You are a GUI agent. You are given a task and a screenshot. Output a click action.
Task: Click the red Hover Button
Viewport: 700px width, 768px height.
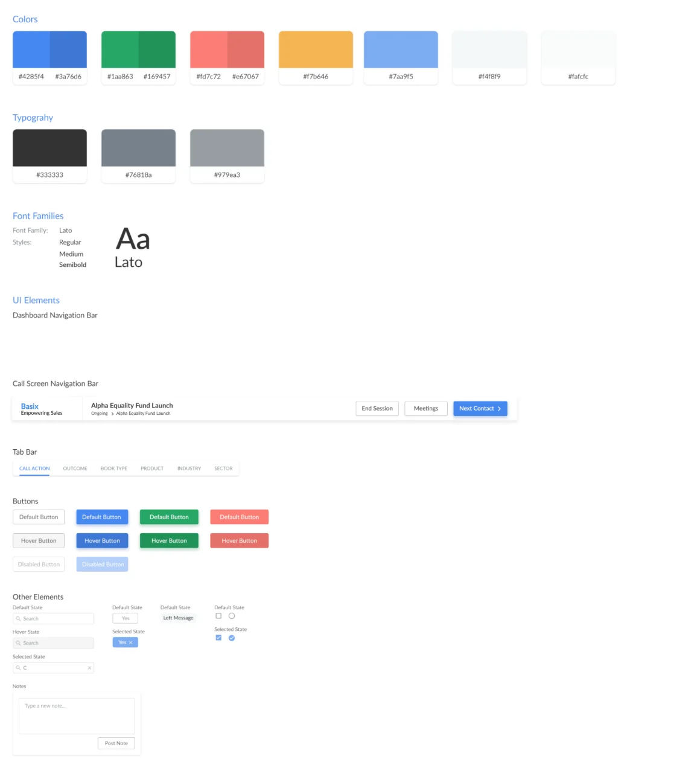[240, 541]
